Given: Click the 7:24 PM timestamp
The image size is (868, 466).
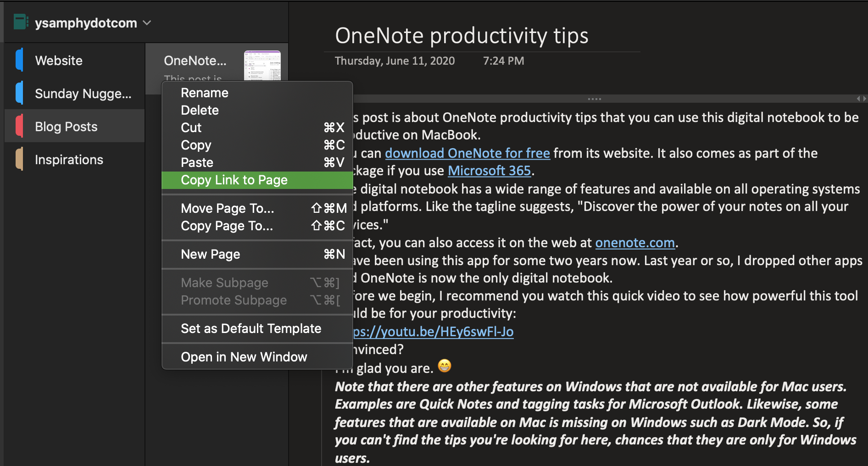Looking at the screenshot, I should pos(503,61).
